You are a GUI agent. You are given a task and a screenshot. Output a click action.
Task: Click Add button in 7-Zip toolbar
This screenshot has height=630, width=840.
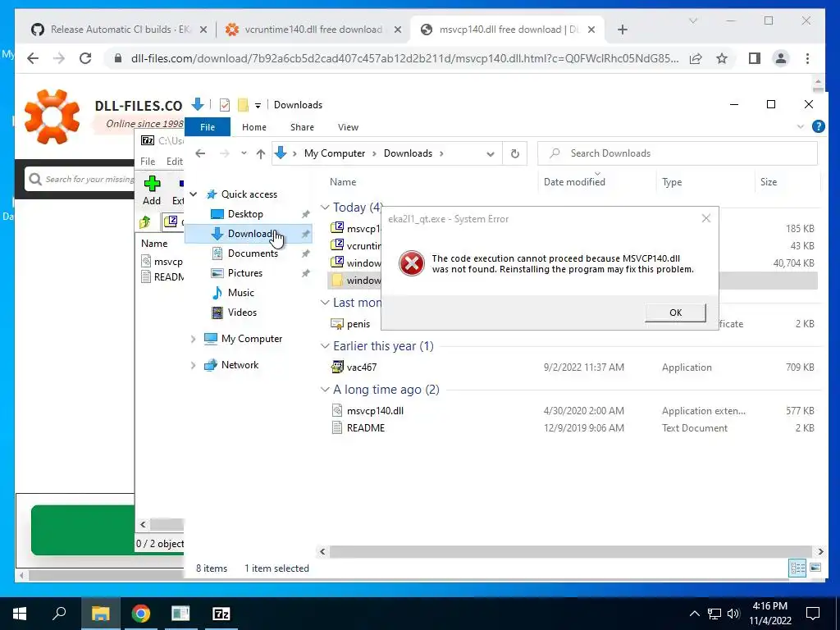[152, 190]
